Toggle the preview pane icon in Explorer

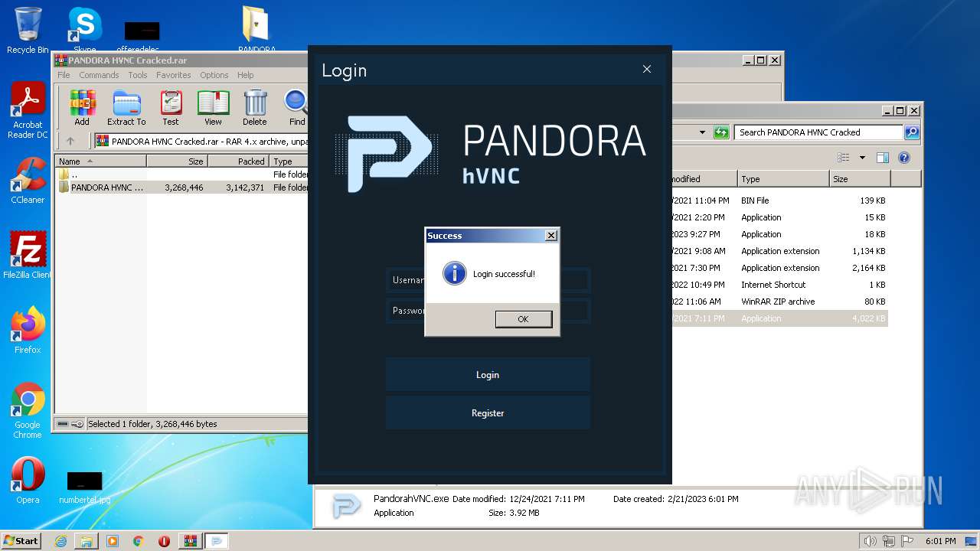[x=882, y=158]
